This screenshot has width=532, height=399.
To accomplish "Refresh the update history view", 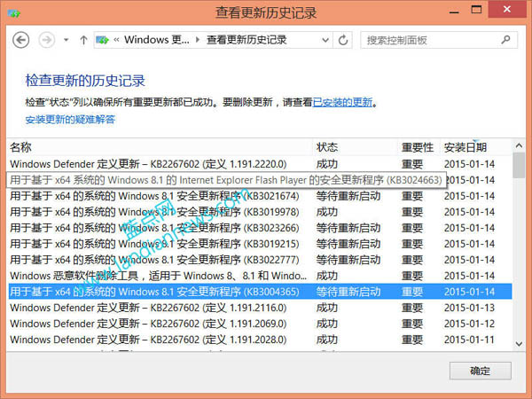I will [343, 40].
